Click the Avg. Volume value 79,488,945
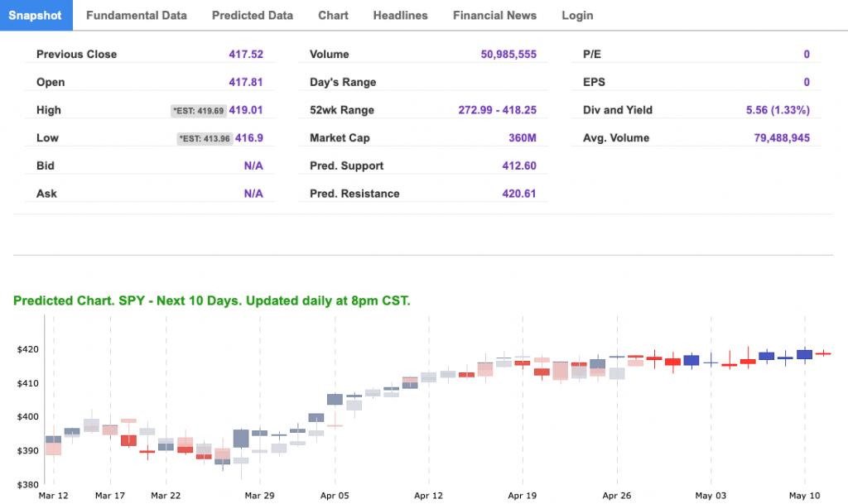848x504 pixels. coord(775,138)
